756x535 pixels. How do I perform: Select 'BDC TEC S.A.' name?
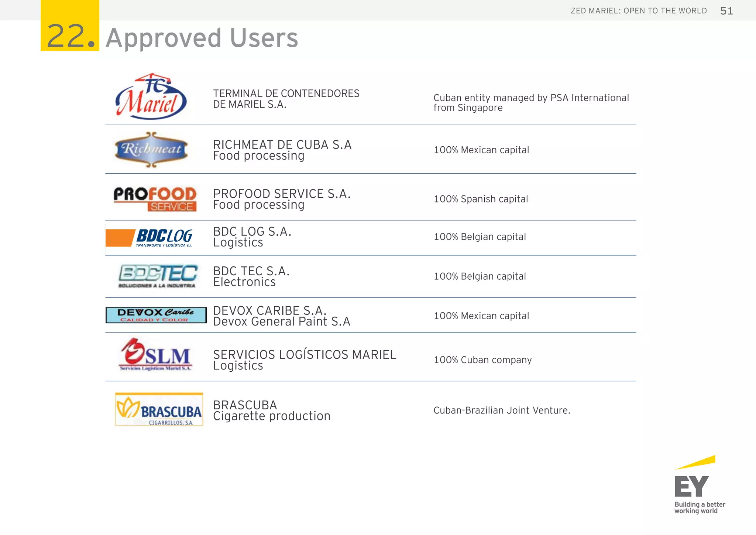(x=251, y=271)
